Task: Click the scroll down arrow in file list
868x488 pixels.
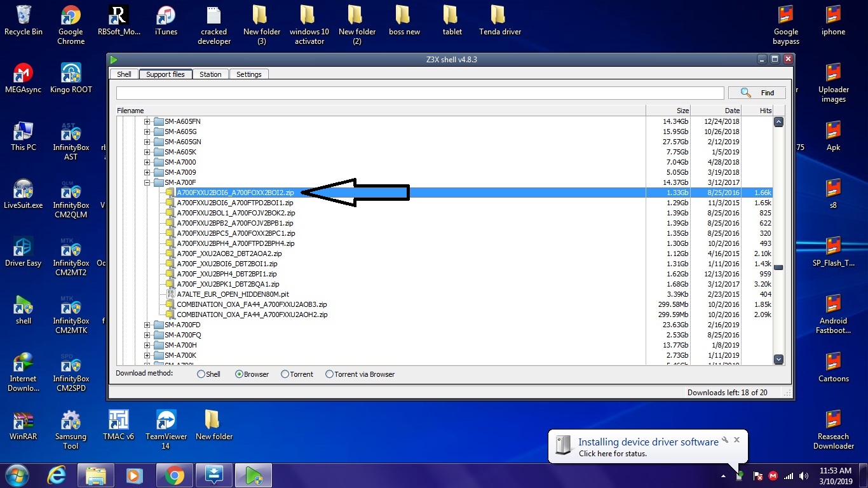Action: [x=778, y=360]
